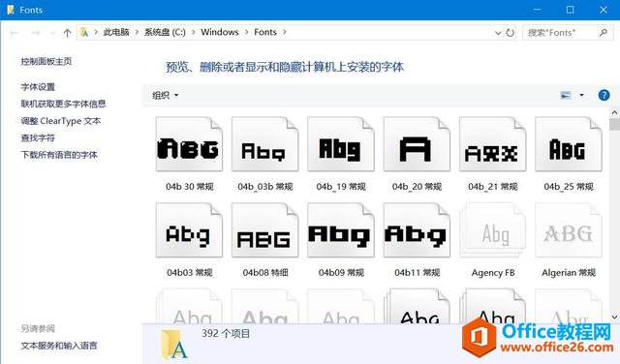This screenshot has width=620, height=364.
Task: Click the Fonts folder icon in address bar
Action: tap(84, 32)
